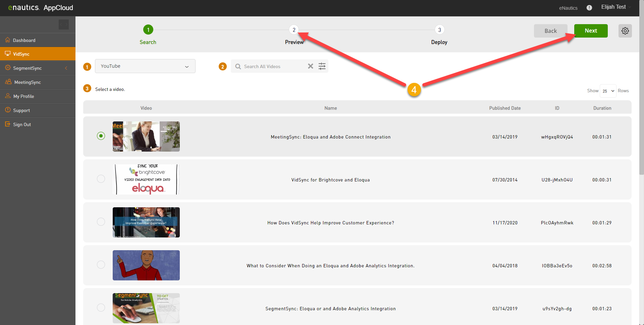
Task: Click the Duration column header
Action: pos(602,108)
